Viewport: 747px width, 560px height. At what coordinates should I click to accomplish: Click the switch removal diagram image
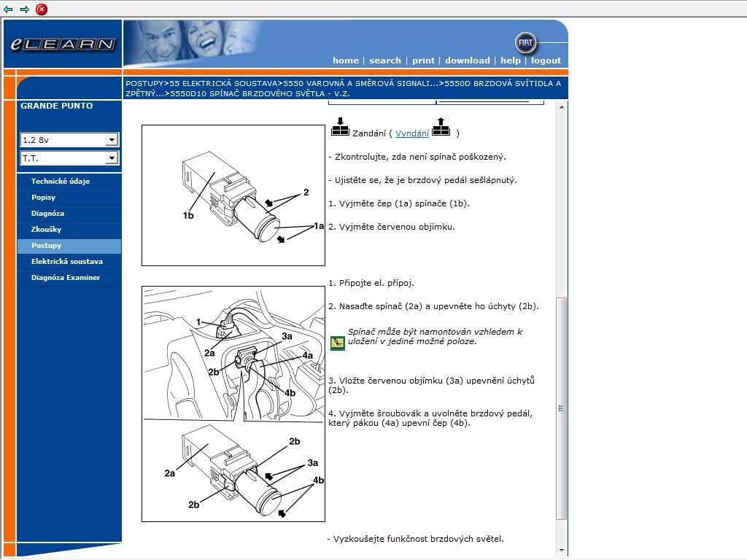click(x=233, y=195)
